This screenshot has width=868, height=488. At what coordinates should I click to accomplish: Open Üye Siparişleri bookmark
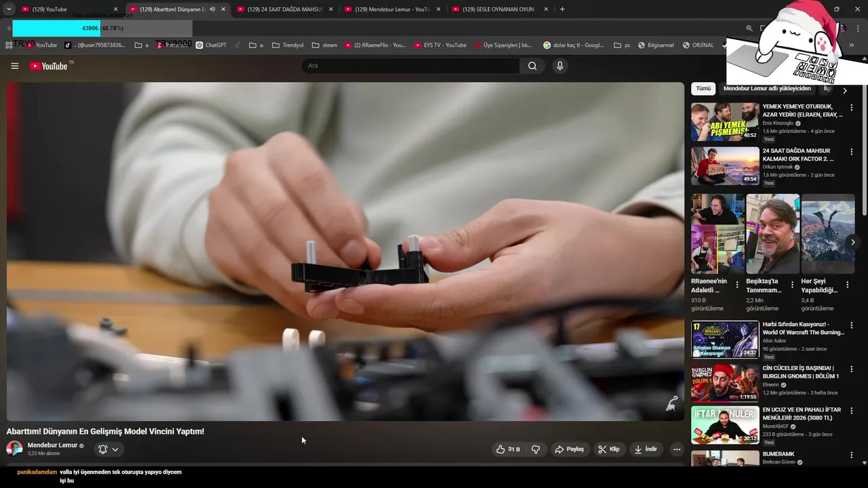tap(502, 45)
